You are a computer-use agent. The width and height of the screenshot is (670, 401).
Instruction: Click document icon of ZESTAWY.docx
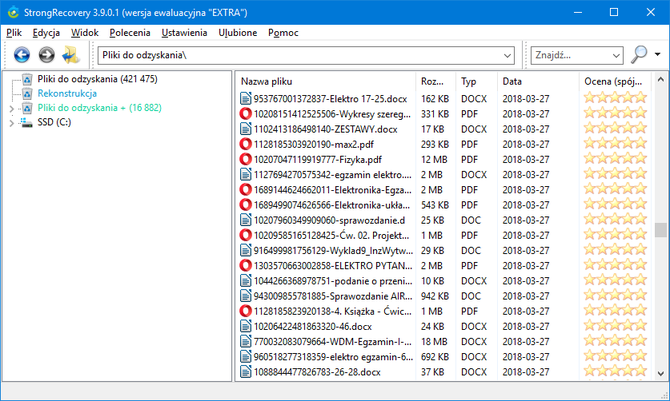pos(245,129)
